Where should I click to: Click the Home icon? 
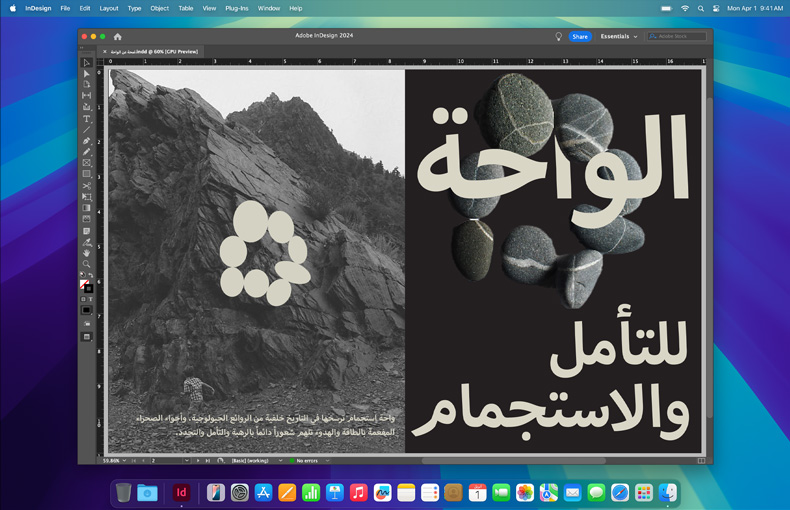[117, 37]
